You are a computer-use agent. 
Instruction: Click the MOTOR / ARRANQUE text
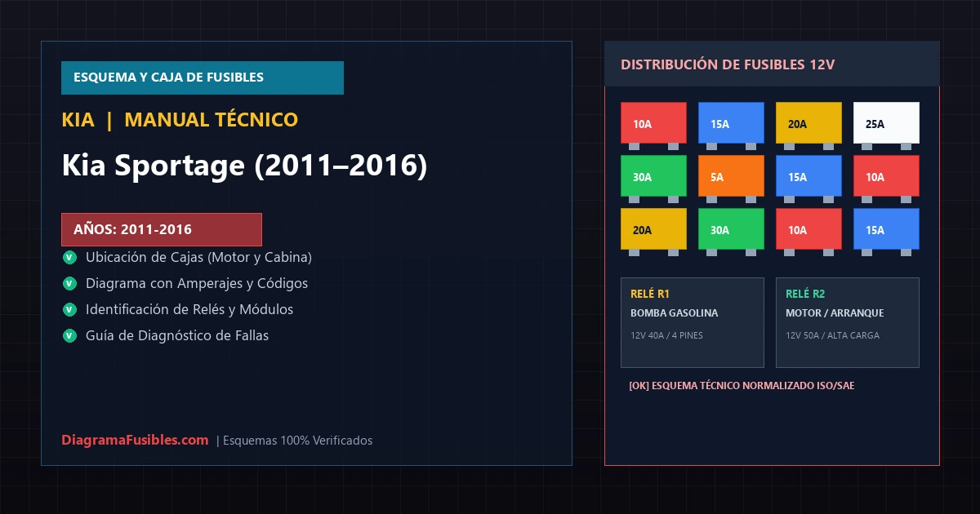[835, 313]
